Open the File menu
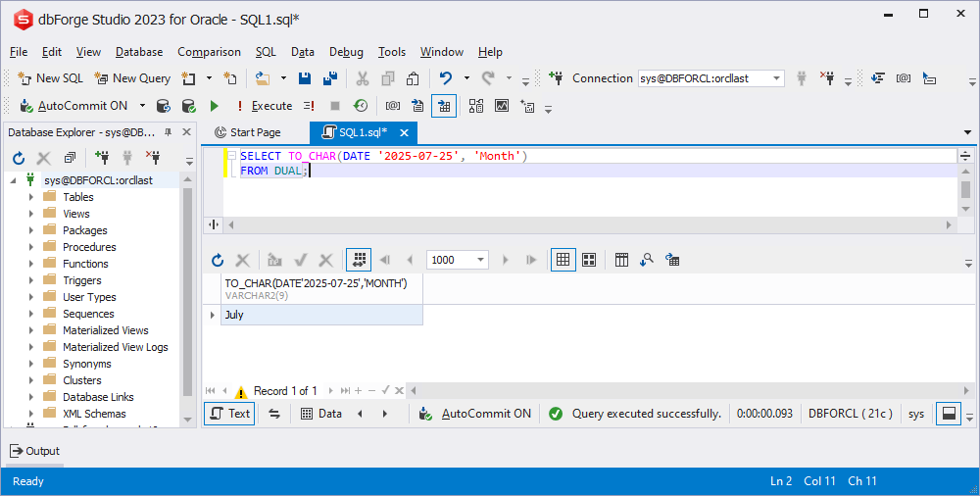 click(19, 52)
